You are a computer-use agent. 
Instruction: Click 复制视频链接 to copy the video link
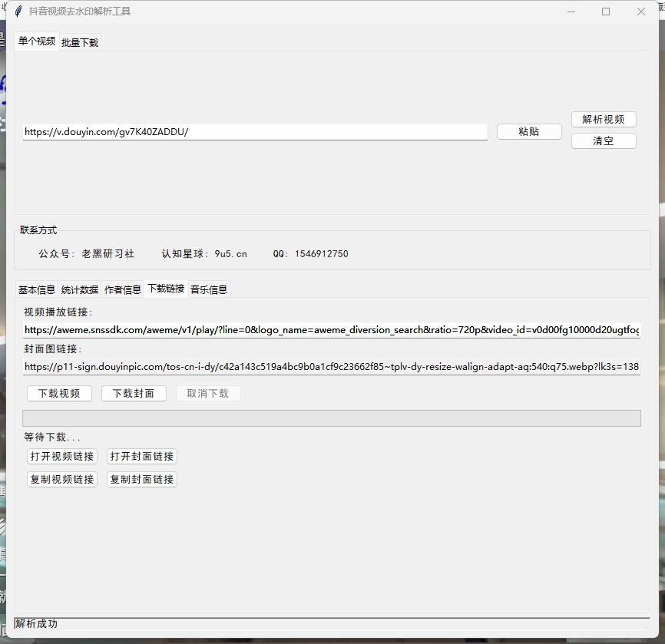pos(62,479)
